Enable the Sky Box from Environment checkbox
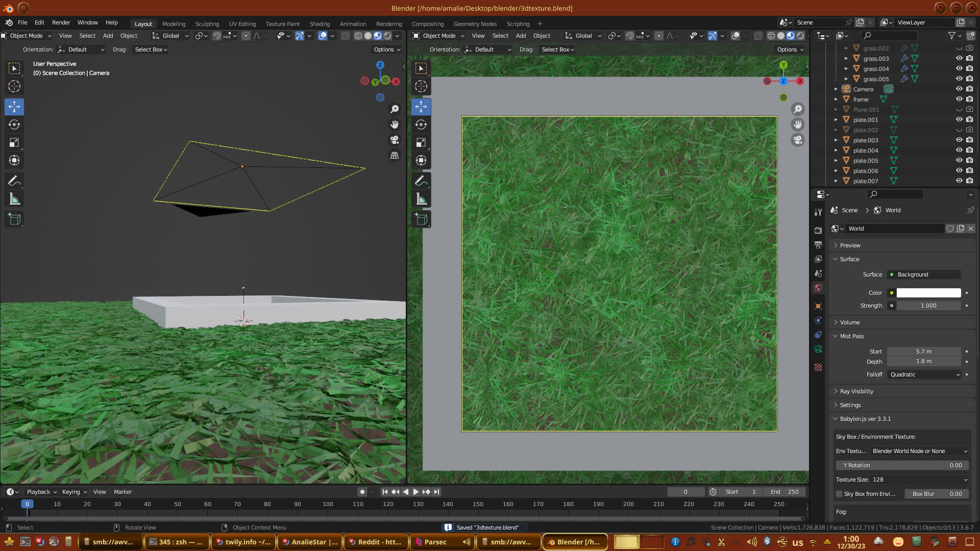The width and height of the screenshot is (980, 551). coord(839,494)
